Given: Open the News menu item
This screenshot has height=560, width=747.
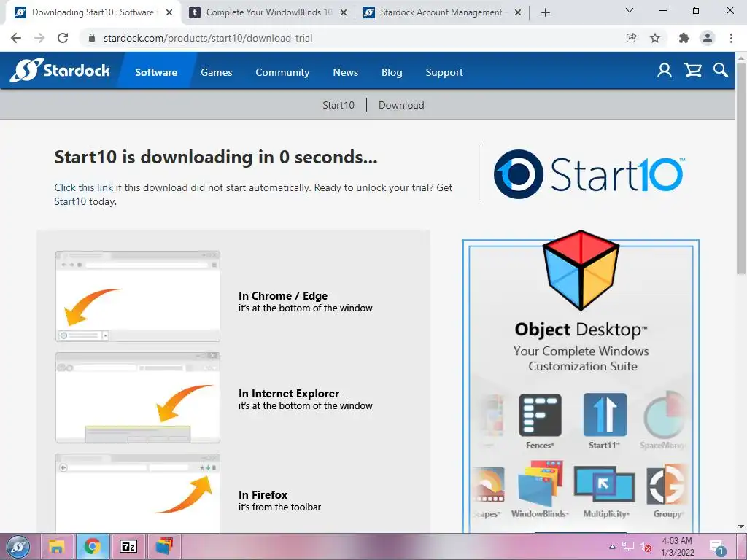Looking at the screenshot, I should click(345, 72).
